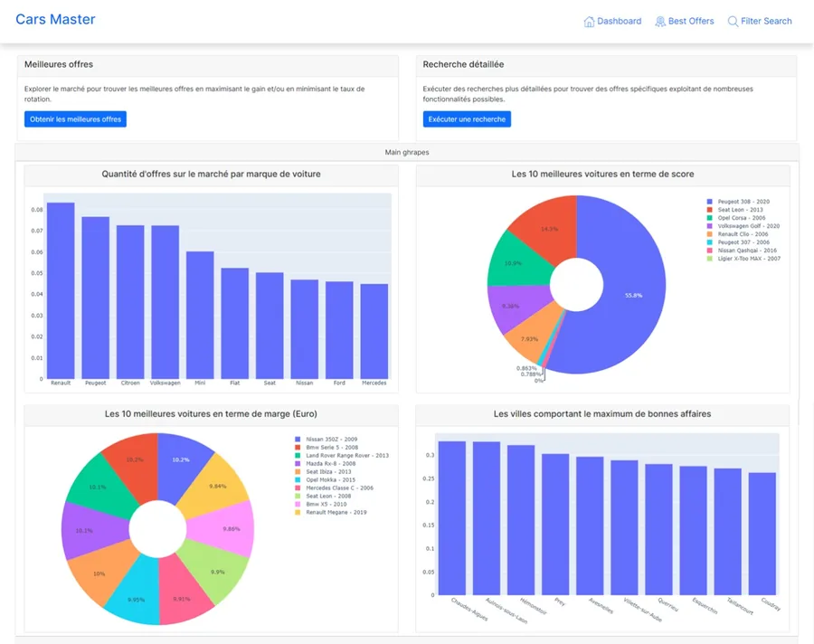
Task: Click the 'Querrieu' city axis label
Action: (668, 604)
